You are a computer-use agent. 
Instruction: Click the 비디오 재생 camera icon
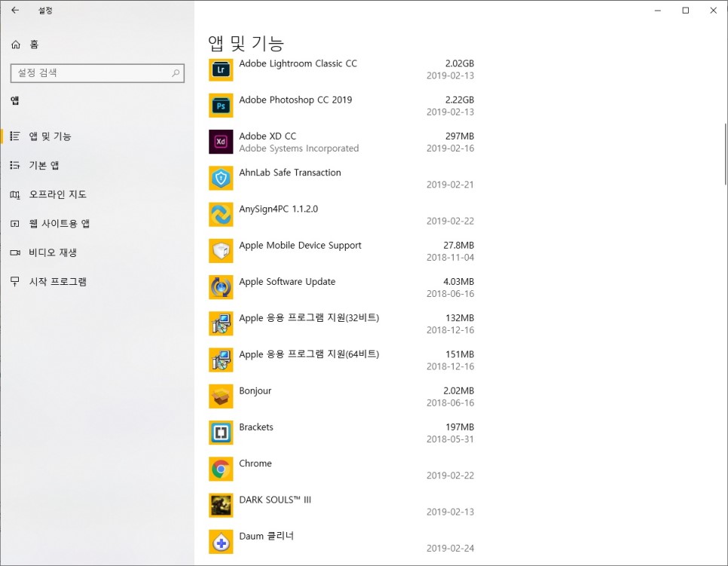pyautogui.click(x=15, y=252)
